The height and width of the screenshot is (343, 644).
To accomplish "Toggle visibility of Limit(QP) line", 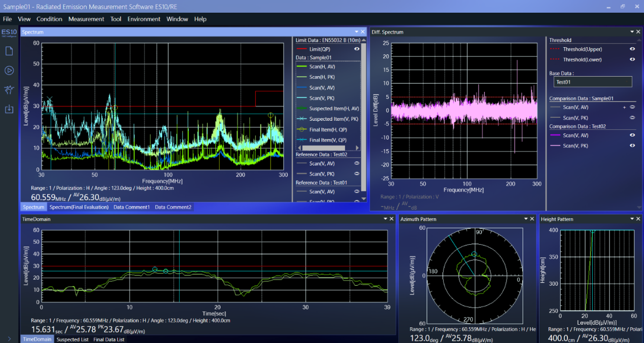I will click(x=357, y=49).
